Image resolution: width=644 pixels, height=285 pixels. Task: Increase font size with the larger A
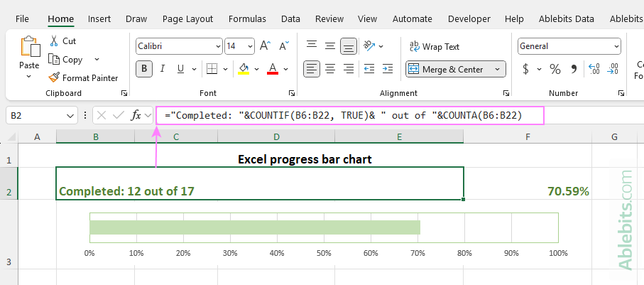266,46
